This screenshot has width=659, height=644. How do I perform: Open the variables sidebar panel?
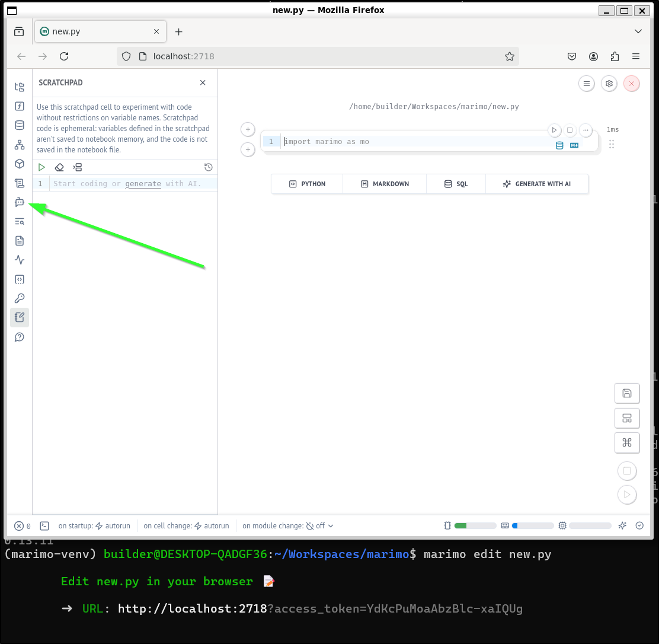point(20,106)
